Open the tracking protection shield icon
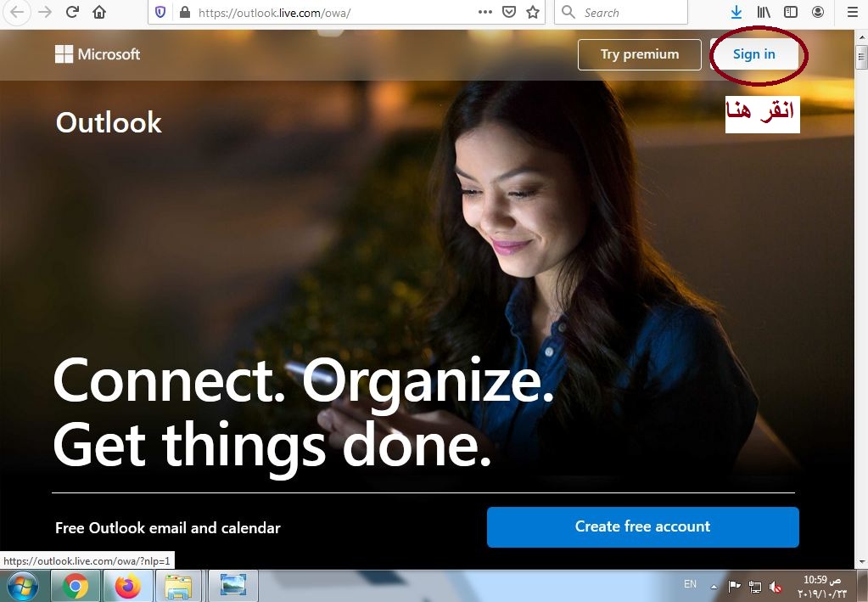Viewport: 868px width, 602px height. 160,13
